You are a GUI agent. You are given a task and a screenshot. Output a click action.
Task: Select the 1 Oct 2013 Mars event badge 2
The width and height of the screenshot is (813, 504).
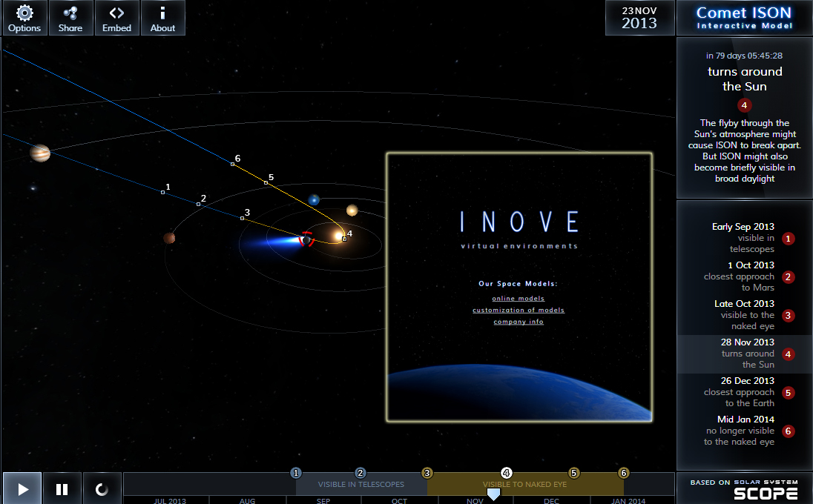point(788,276)
